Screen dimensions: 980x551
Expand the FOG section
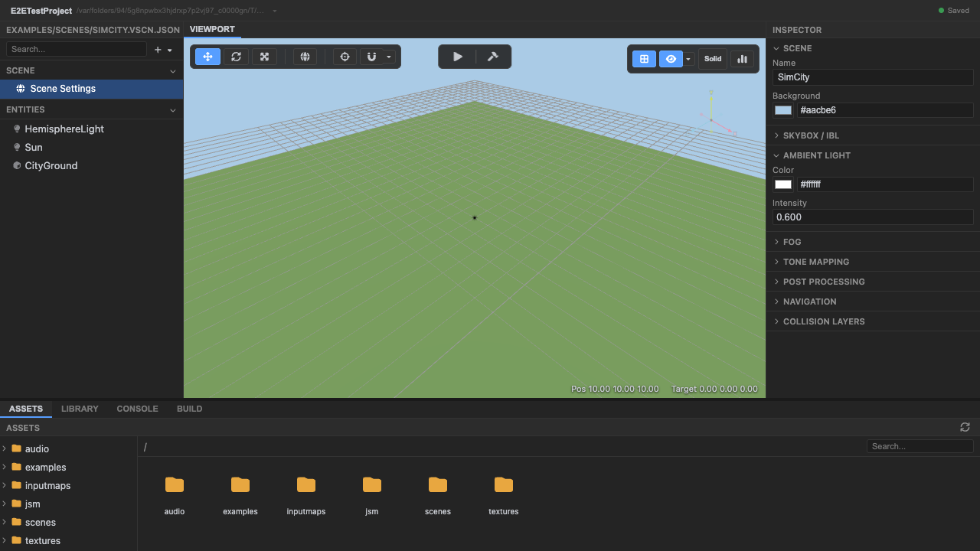(873, 242)
